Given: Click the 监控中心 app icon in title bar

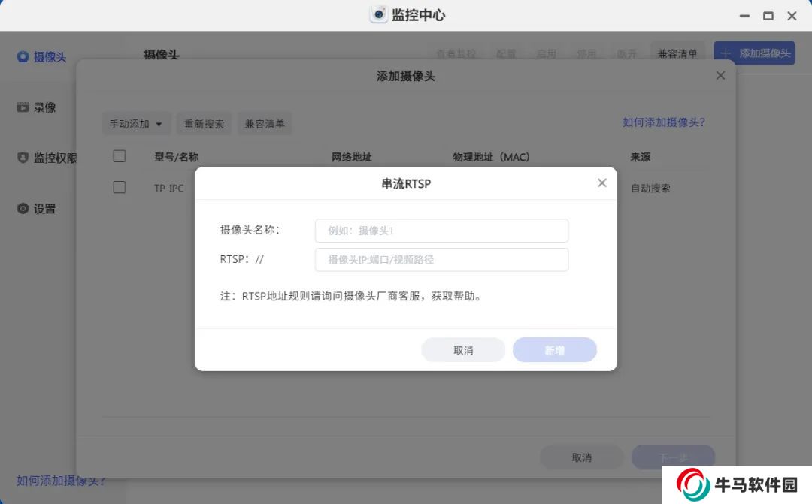Looking at the screenshot, I should pos(379,15).
